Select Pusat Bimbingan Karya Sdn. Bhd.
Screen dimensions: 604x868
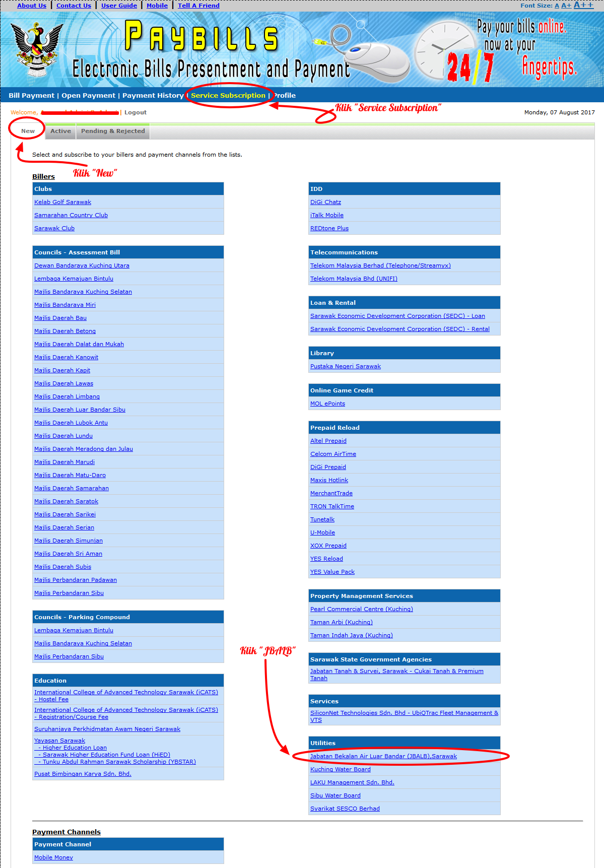[83, 774]
